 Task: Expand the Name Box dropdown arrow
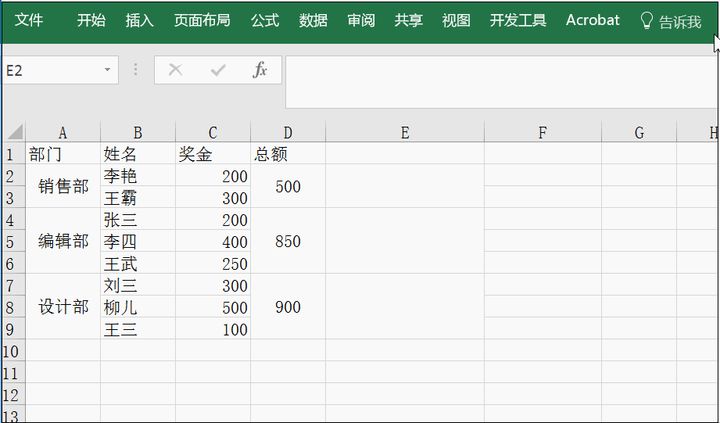click(x=107, y=70)
